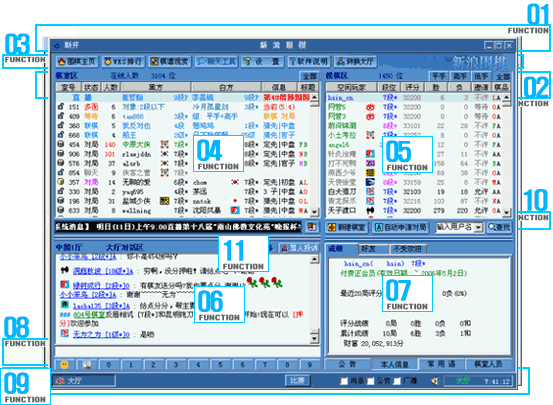Click the smiley emoticon button
Viewport: 553px width, 405px height.
point(64,364)
